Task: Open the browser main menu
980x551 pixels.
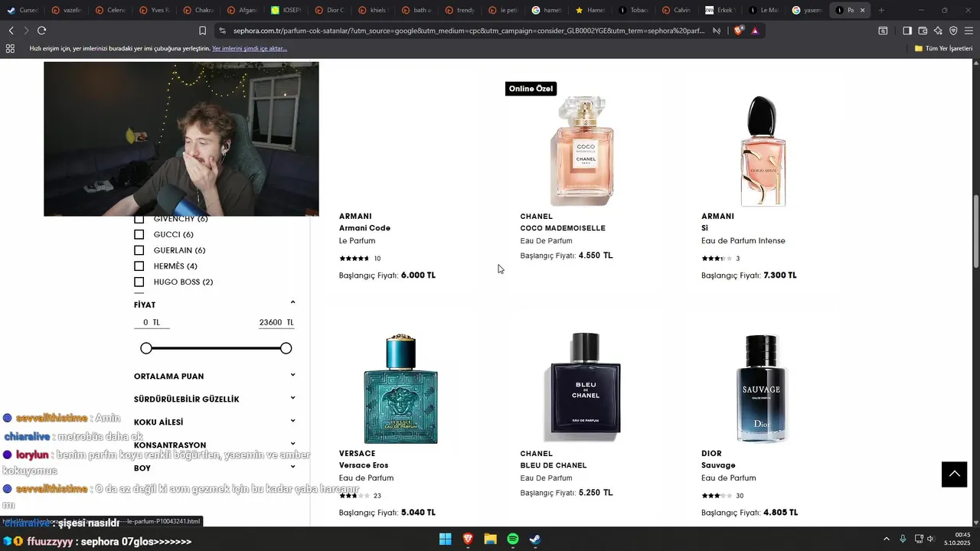Action: [x=969, y=31]
